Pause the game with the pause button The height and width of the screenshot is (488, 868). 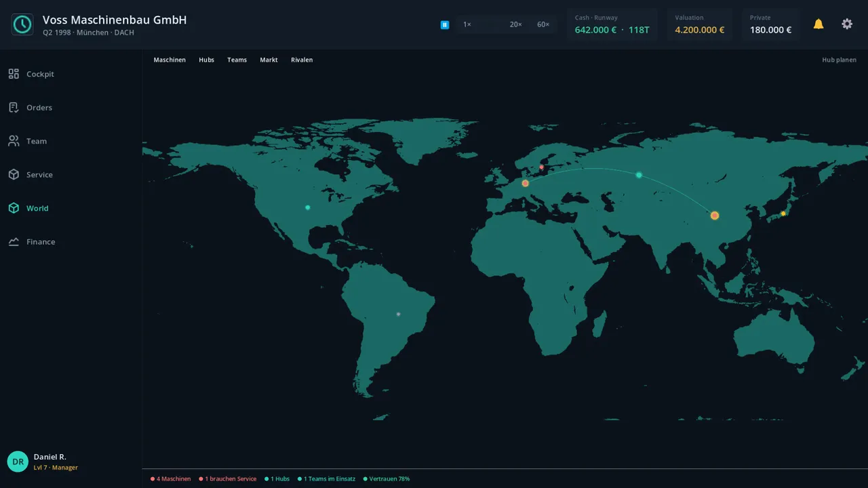[445, 24]
